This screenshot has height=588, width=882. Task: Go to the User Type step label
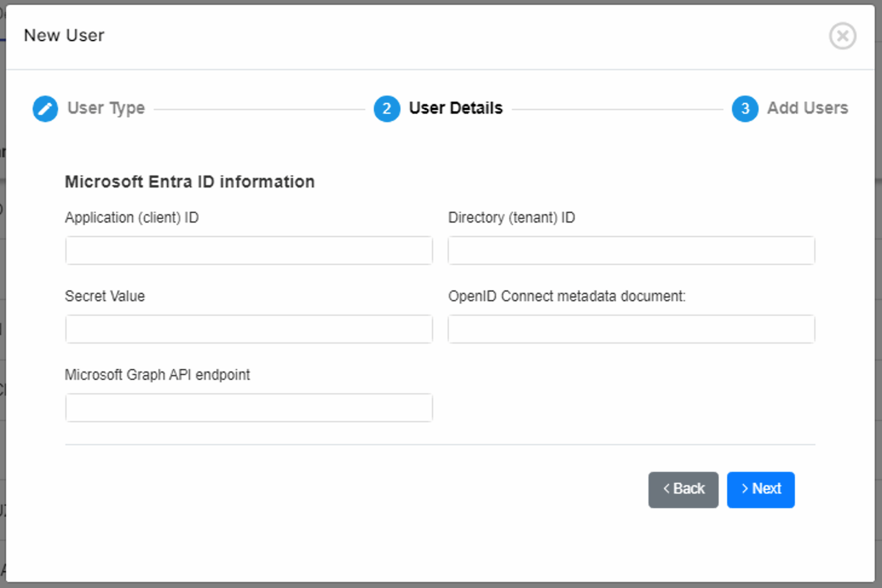(x=106, y=108)
